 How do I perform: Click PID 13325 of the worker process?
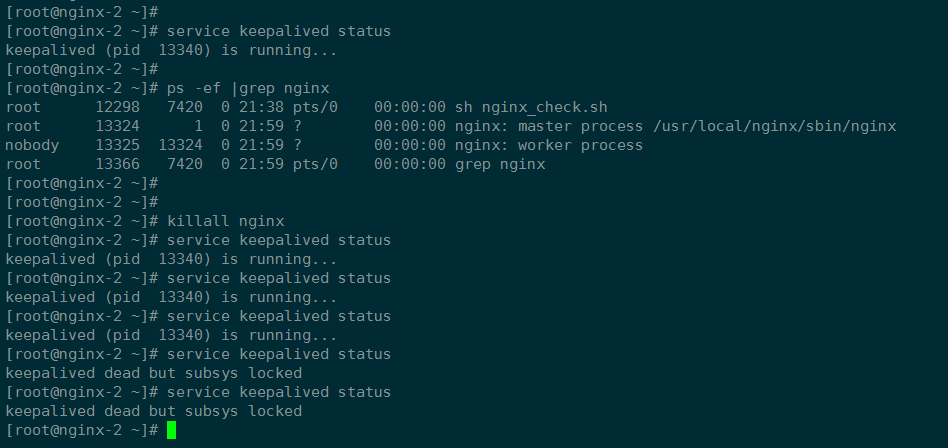[x=117, y=146]
